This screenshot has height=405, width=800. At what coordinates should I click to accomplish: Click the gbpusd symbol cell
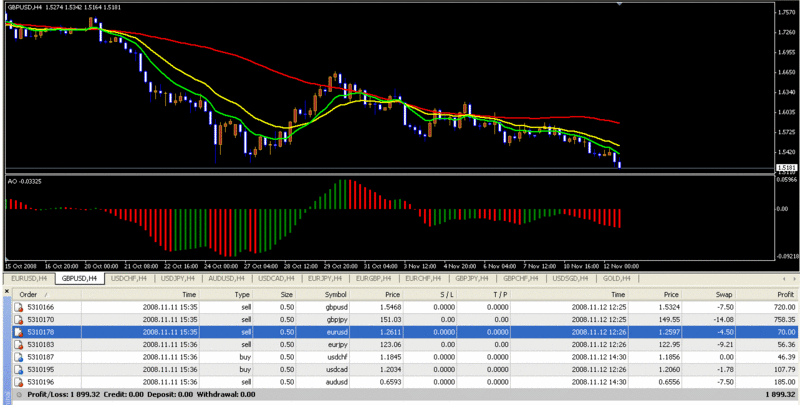click(337, 308)
